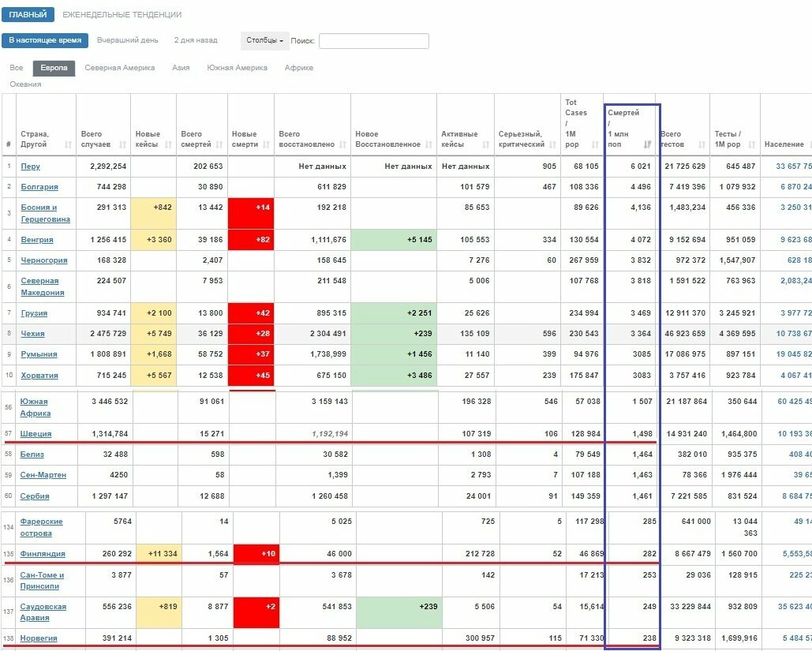Image resolution: width=812 pixels, height=651 pixels.
Task: Toggle data to Вчерашний день
Action: (127, 40)
